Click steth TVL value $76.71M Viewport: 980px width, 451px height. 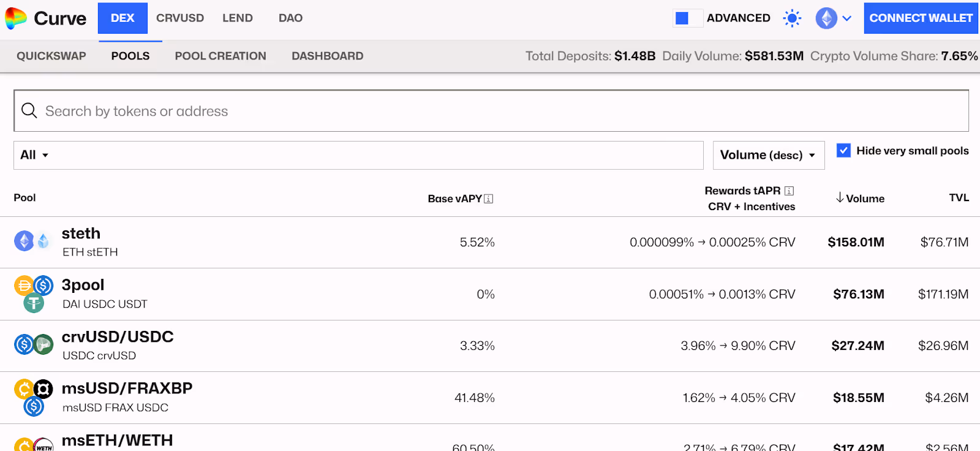pyautogui.click(x=944, y=242)
